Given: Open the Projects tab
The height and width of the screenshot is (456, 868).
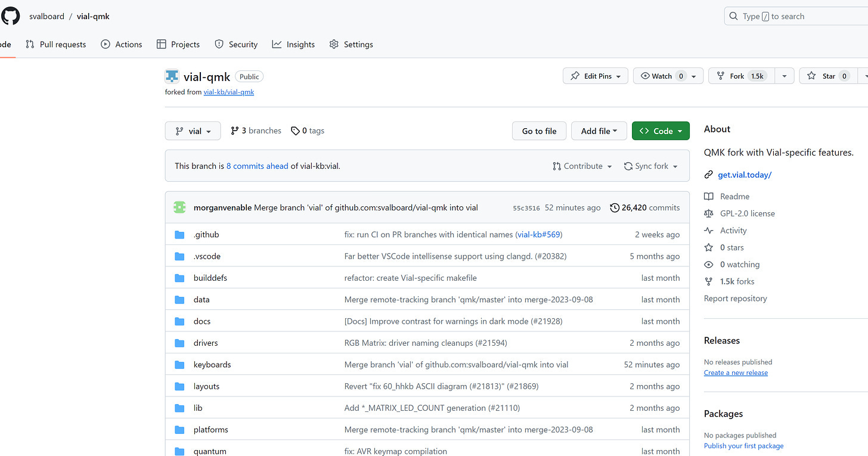Looking at the screenshot, I should 178,44.
